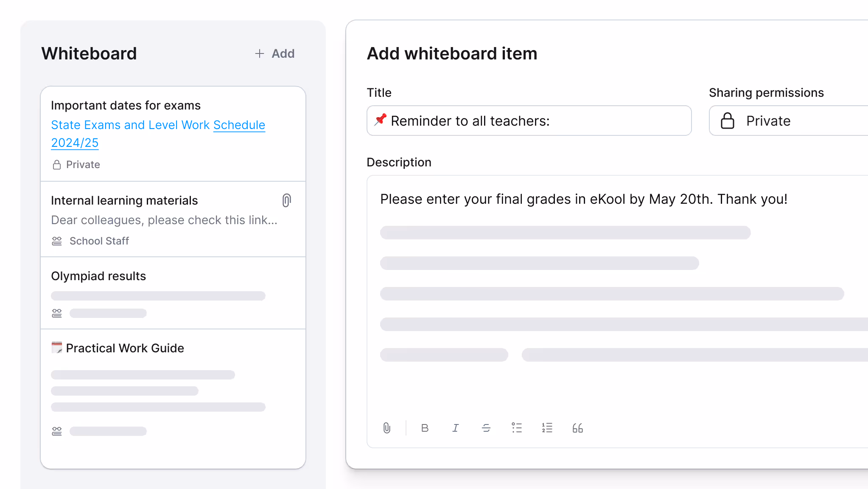Apply strikethrough formatting to text
Viewport: 868px width, 489px height.
[x=486, y=428]
